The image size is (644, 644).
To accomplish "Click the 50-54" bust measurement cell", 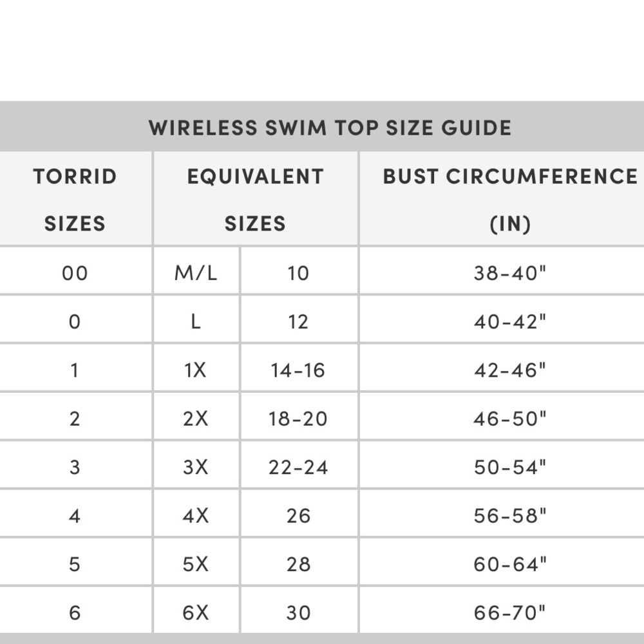I will 510,467.
